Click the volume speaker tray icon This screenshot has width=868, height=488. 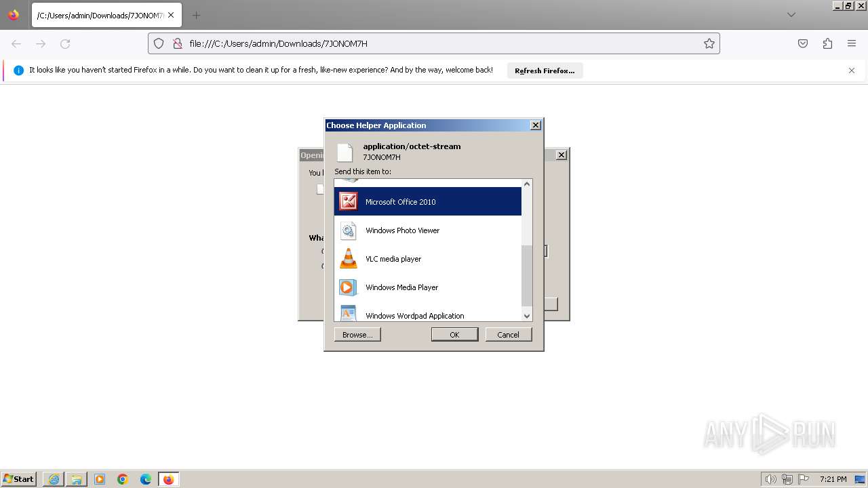(x=770, y=479)
